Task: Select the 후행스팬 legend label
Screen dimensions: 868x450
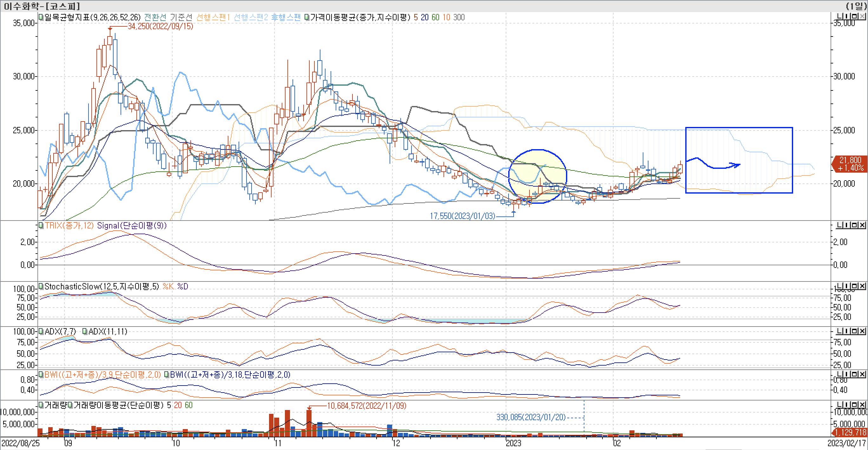Action: coord(286,17)
